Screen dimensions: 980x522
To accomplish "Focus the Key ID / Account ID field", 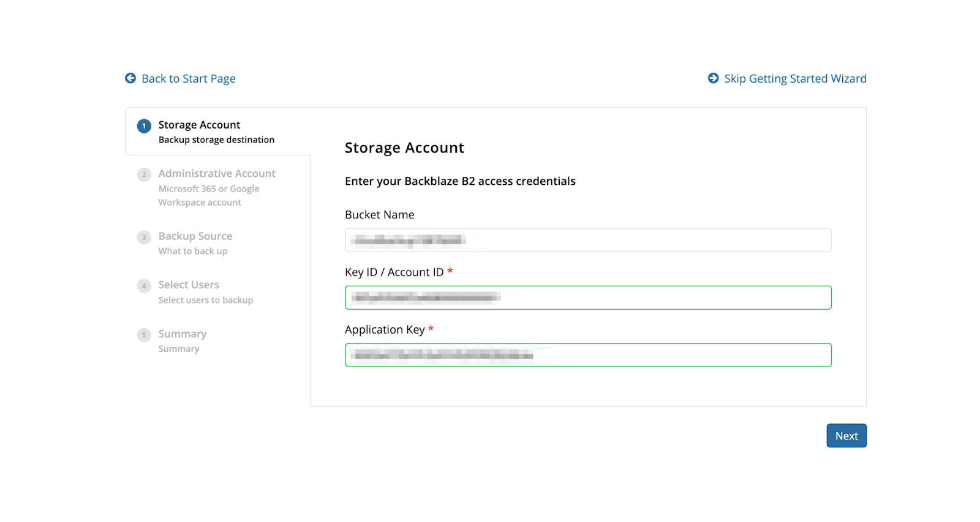I will [x=588, y=297].
